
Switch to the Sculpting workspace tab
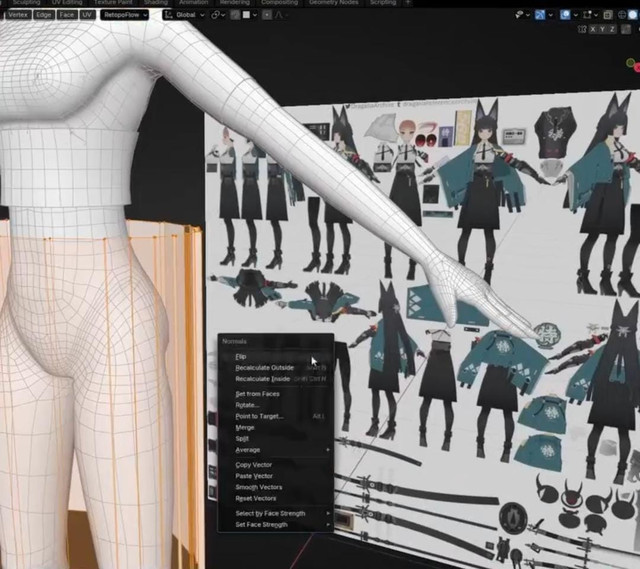pos(27,2)
